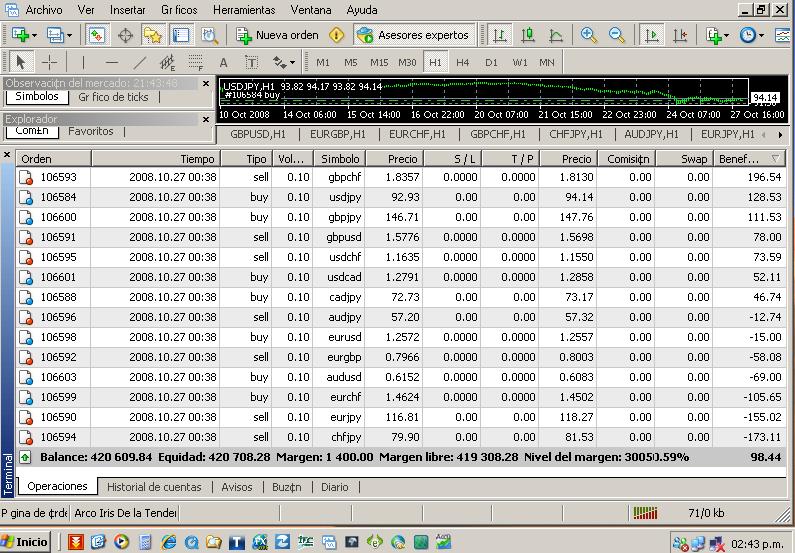Switch to Historial de cuentas tab
Screen dimensions: 795x553
tap(154, 487)
